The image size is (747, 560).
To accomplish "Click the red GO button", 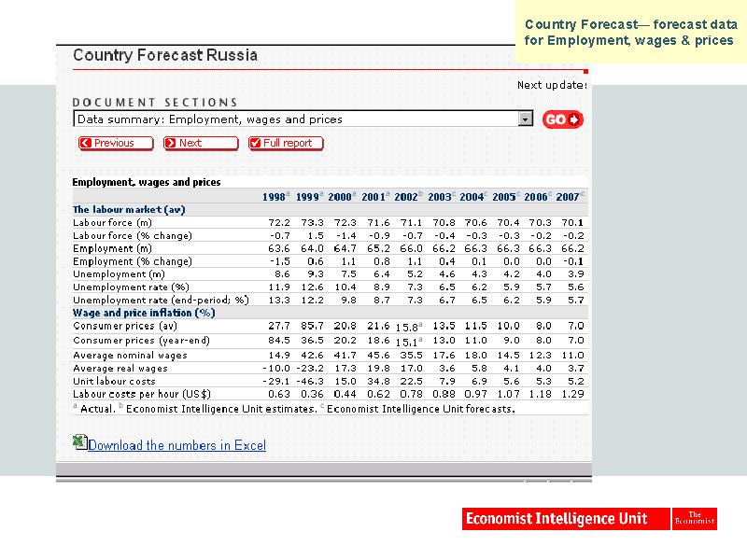I will (563, 119).
